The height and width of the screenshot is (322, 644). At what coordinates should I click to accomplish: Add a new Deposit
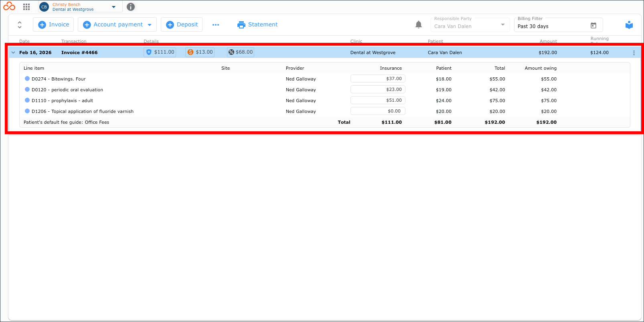(182, 24)
